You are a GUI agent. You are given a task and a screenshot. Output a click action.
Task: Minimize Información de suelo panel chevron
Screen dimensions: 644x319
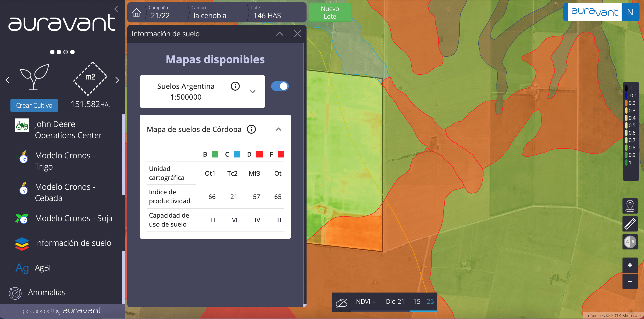[x=279, y=33]
